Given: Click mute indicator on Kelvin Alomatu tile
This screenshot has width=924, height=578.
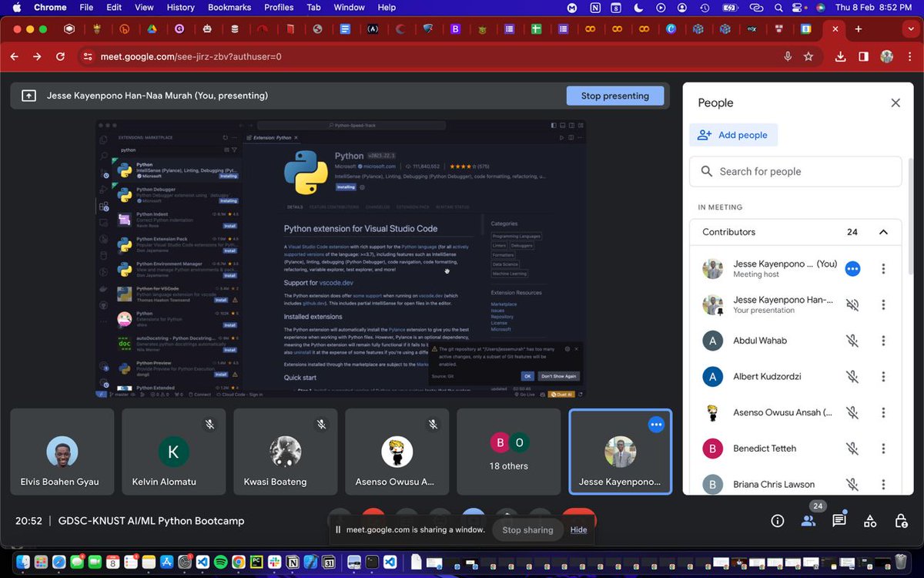Looking at the screenshot, I should click(209, 424).
